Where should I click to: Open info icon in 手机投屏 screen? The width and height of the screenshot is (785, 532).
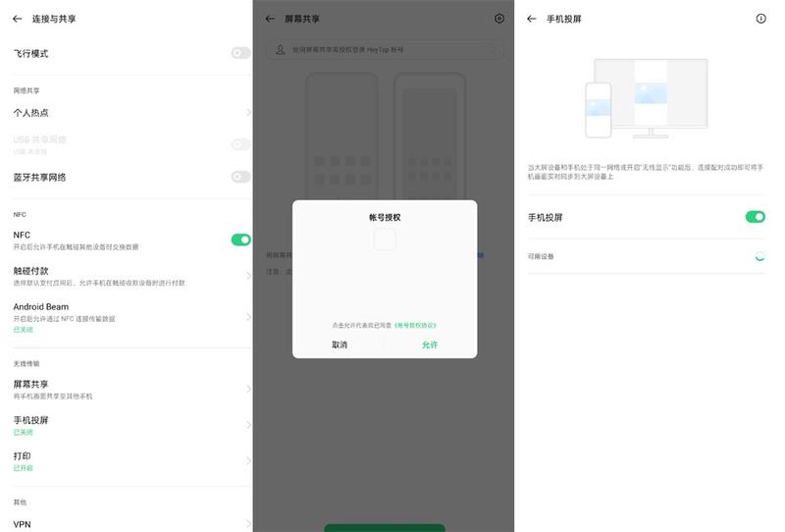pos(760,19)
